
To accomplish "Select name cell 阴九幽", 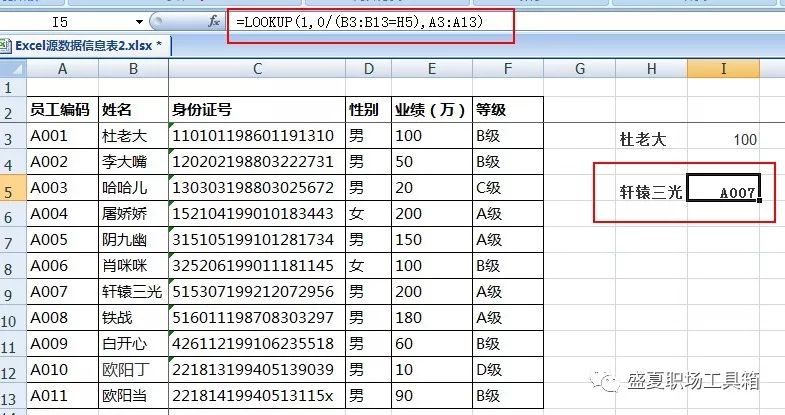I will [134, 240].
